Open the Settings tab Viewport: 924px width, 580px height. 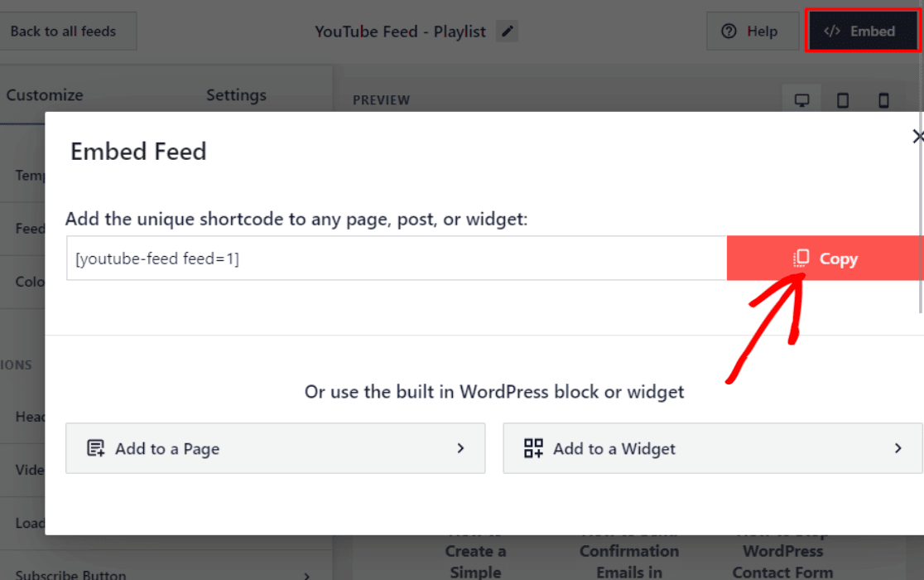(236, 95)
